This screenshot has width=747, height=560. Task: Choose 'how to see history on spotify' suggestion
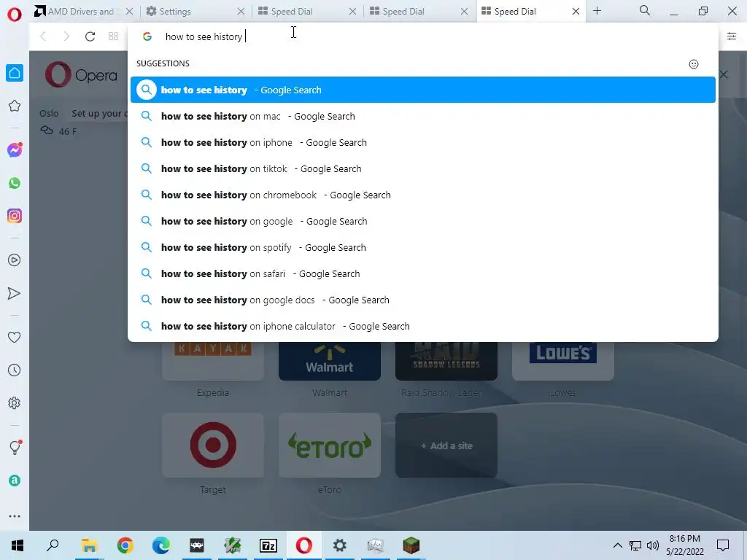coord(423,247)
